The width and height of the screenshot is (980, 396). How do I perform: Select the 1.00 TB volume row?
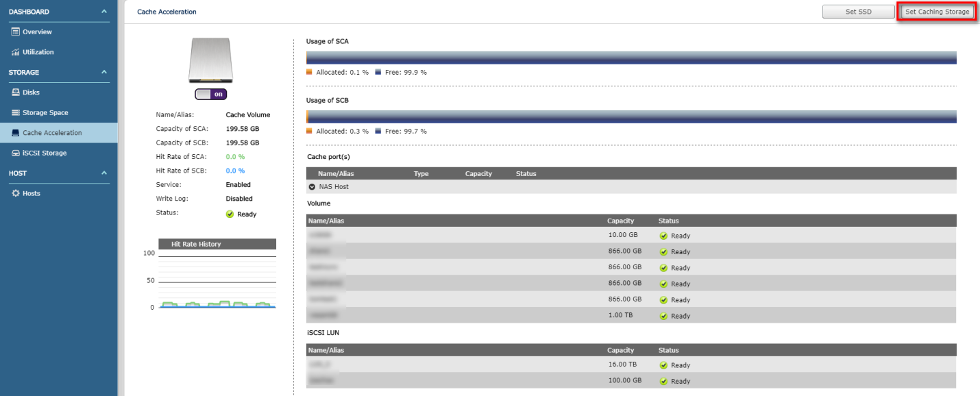(630, 316)
